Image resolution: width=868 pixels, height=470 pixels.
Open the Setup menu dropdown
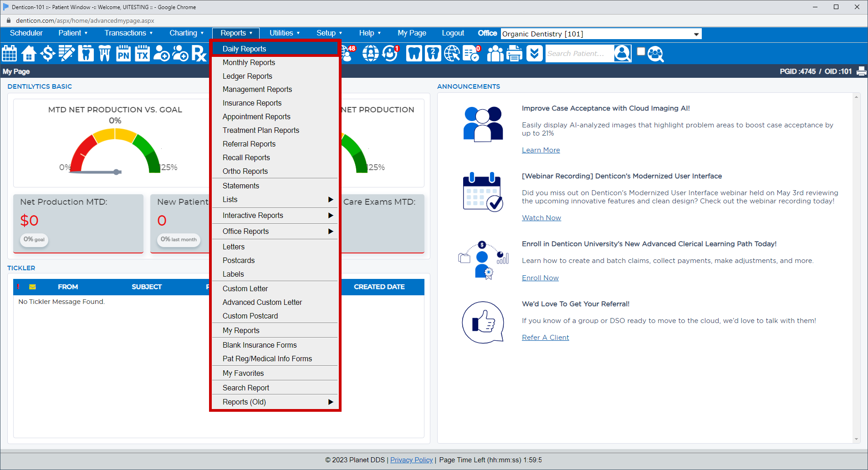click(x=329, y=33)
